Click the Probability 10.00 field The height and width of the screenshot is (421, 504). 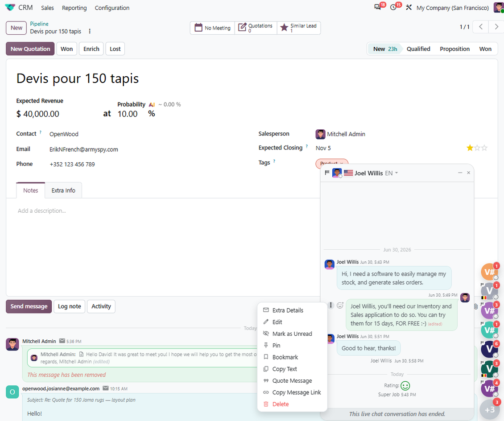coord(127,114)
